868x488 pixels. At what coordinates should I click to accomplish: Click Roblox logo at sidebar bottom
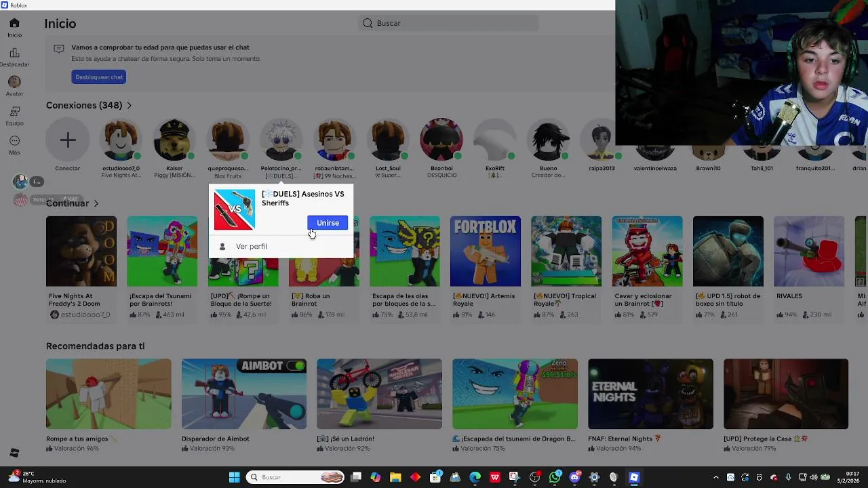pyautogui.click(x=14, y=453)
